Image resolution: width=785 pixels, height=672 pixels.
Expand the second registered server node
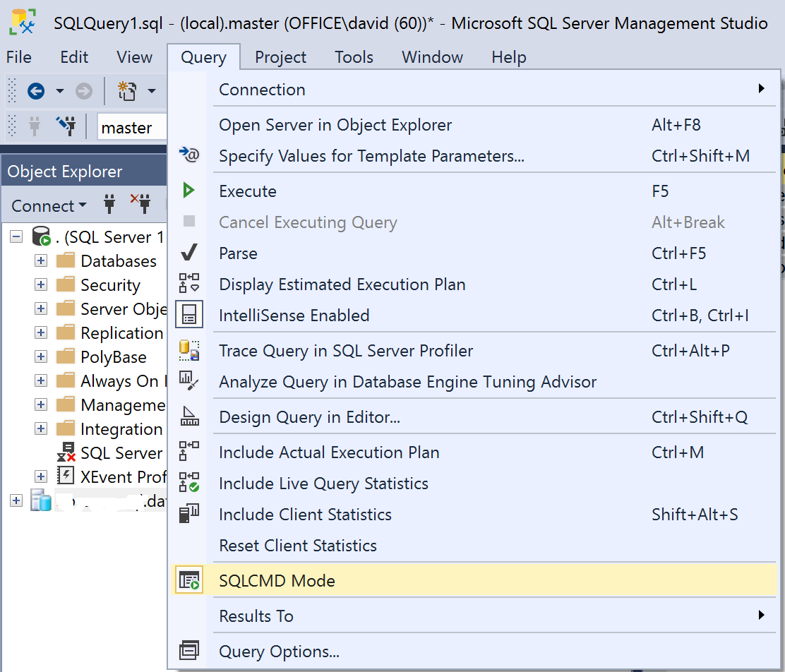pyautogui.click(x=16, y=500)
